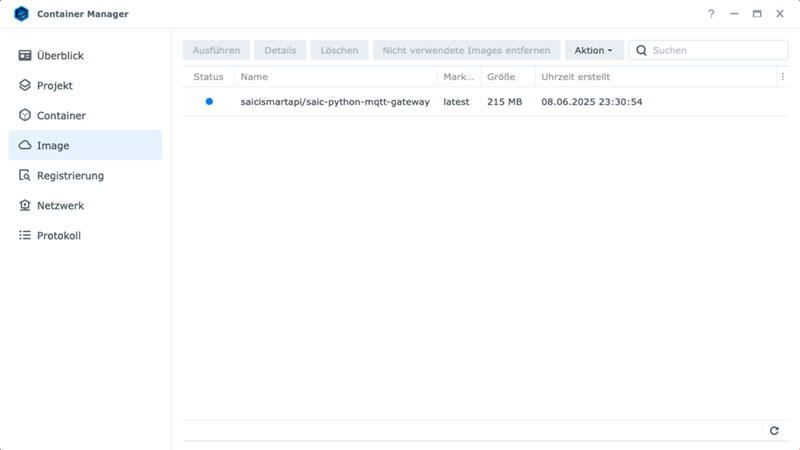
Task: Click Nicht verwendete Images entfernen button
Action: point(466,50)
